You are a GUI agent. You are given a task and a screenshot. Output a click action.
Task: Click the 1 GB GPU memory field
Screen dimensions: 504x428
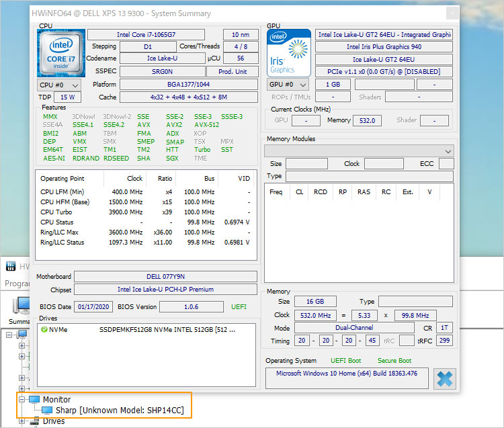333,85
